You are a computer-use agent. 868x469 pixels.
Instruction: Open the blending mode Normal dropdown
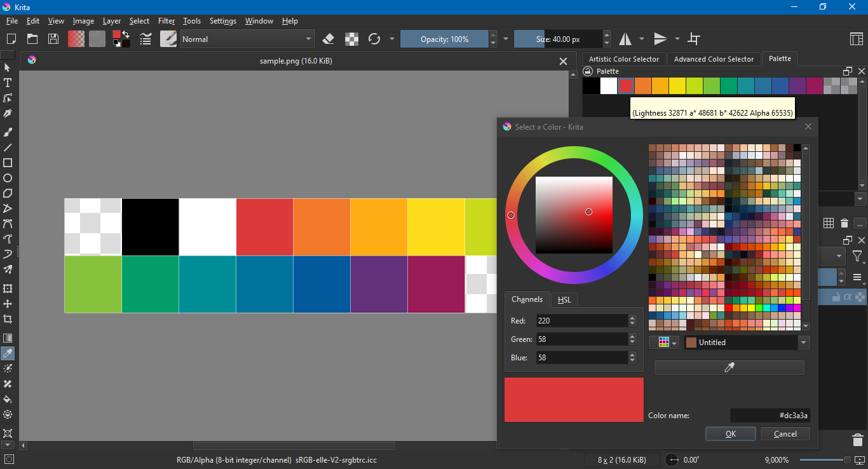click(247, 39)
